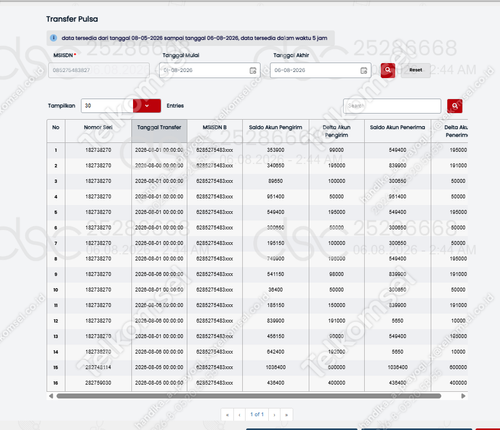Click the red search icon next to table Search box
Screen dimensions: 500x430
click(x=455, y=106)
